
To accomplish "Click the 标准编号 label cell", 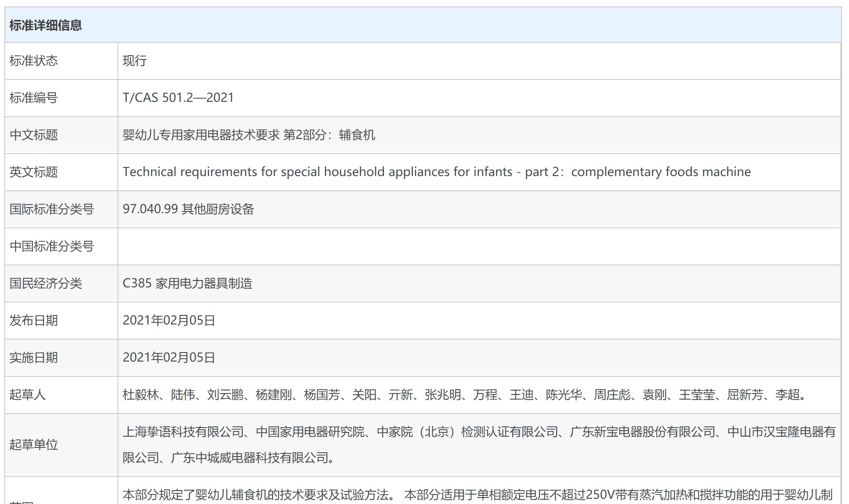I will pos(34,98).
